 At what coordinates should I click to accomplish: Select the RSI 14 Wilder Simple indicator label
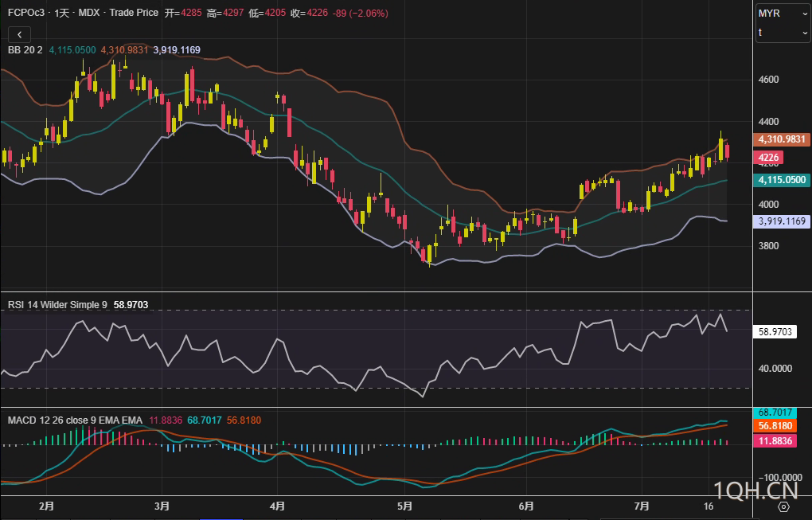[57, 304]
